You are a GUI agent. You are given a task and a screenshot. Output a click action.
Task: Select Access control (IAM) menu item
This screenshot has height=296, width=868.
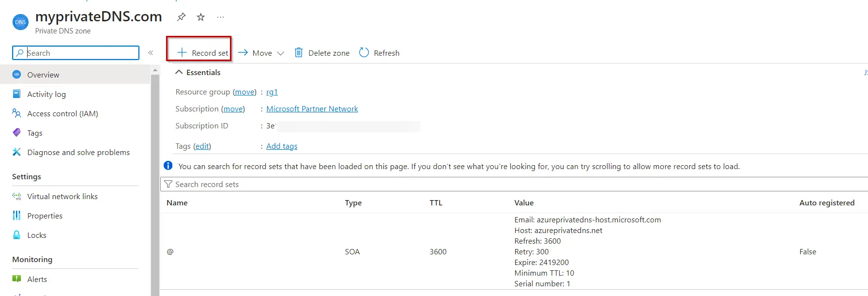coord(62,113)
